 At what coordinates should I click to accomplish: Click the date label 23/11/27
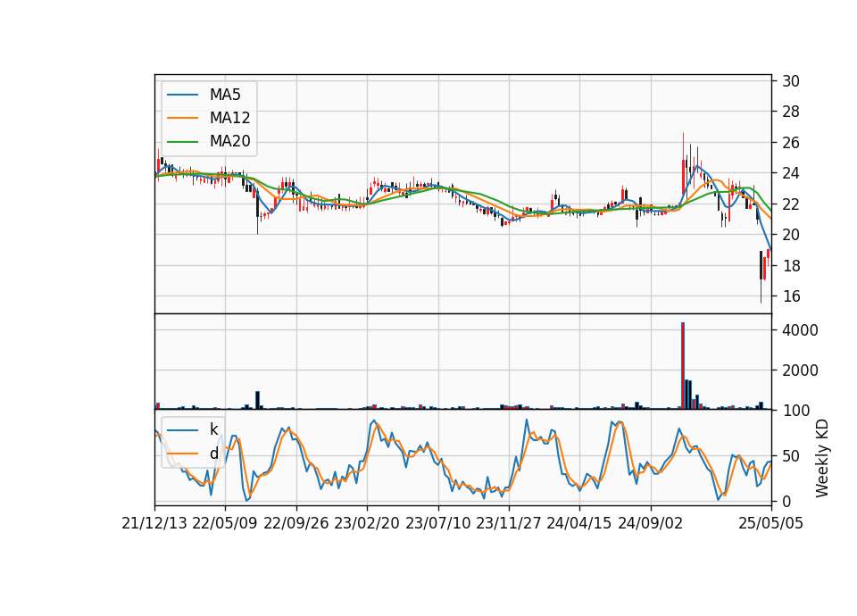click(x=509, y=524)
